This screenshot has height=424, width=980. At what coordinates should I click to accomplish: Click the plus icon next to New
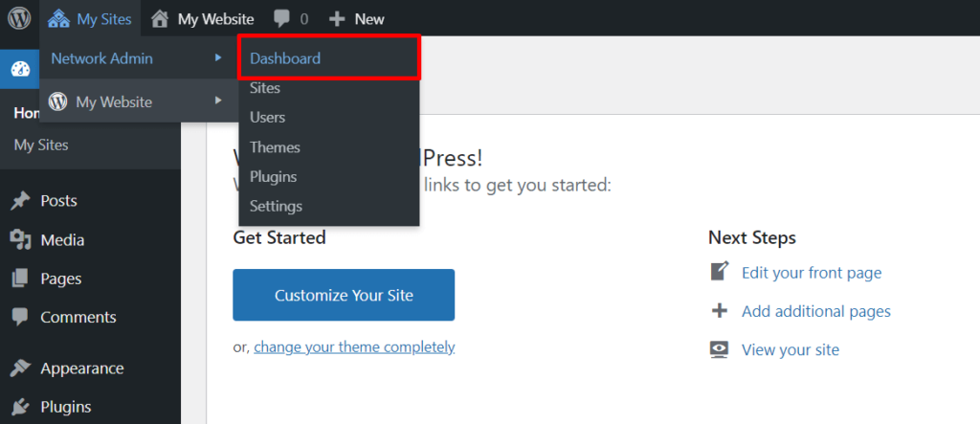click(337, 19)
